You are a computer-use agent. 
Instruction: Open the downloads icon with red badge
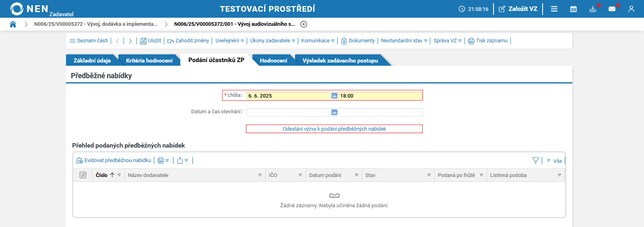(x=593, y=9)
